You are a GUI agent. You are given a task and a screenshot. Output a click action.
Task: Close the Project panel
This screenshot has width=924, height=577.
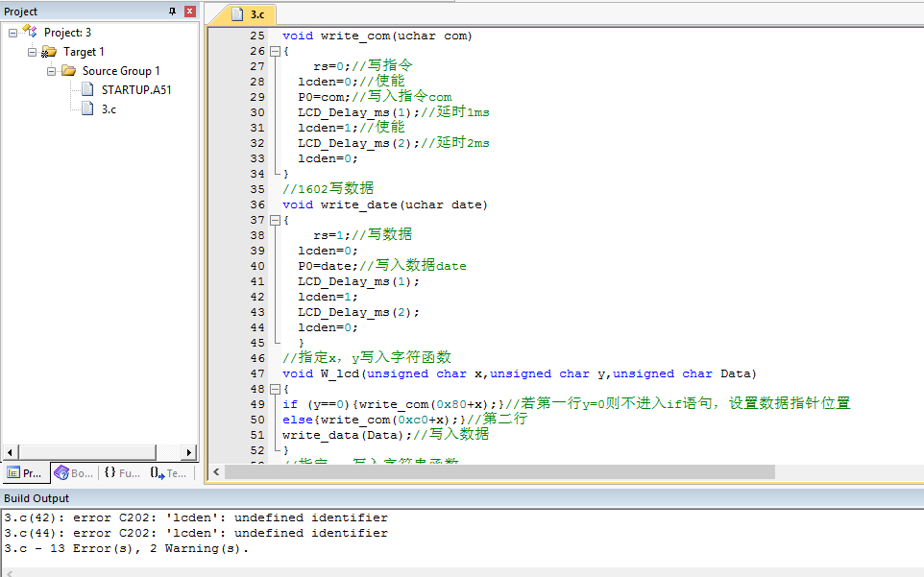[x=189, y=12]
